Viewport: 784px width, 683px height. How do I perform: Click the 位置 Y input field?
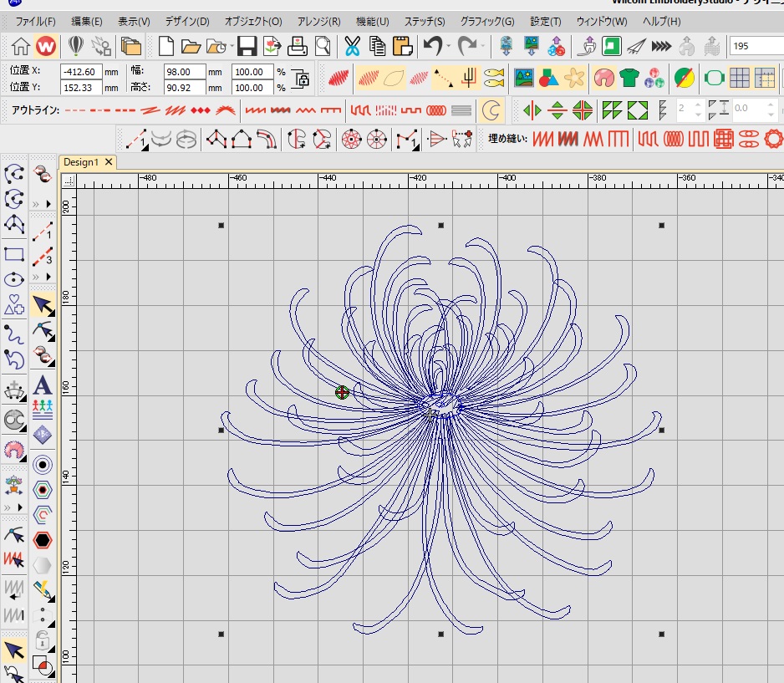(81, 88)
